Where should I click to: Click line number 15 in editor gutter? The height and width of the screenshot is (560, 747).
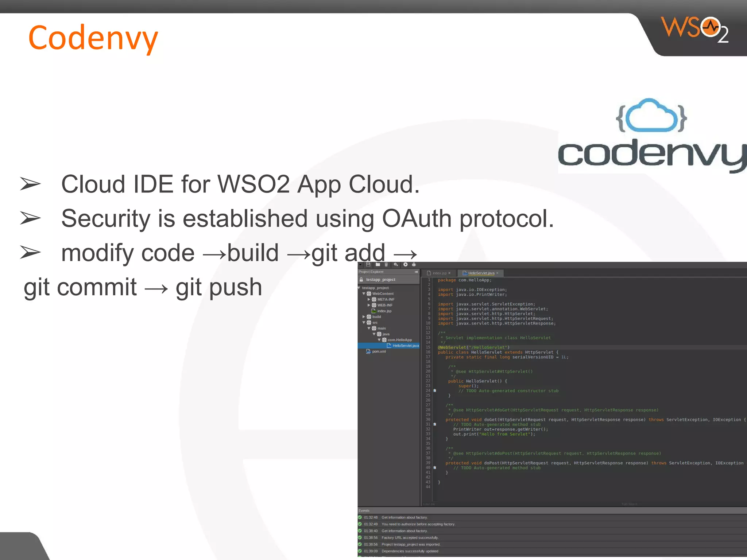point(428,347)
